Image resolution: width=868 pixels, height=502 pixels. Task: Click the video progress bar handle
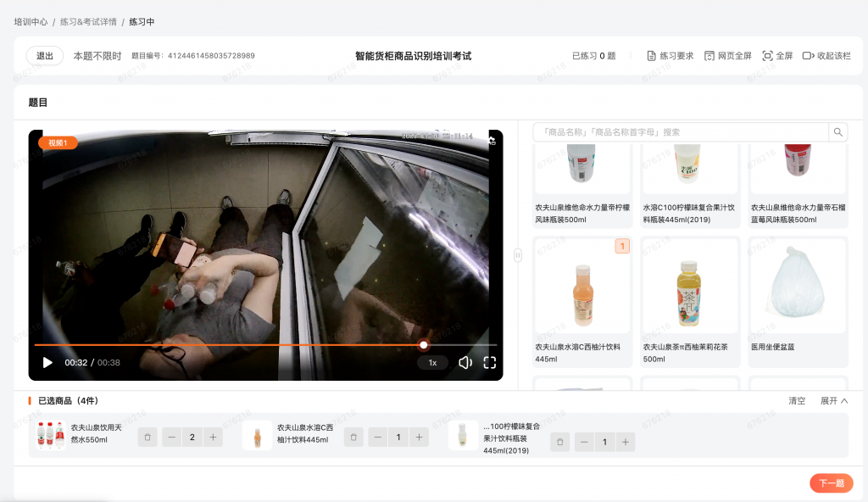424,344
